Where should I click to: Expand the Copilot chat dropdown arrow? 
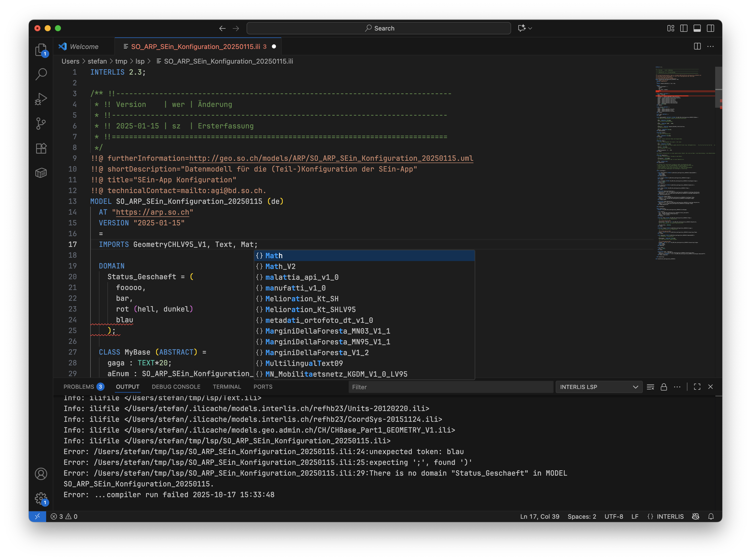click(530, 28)
